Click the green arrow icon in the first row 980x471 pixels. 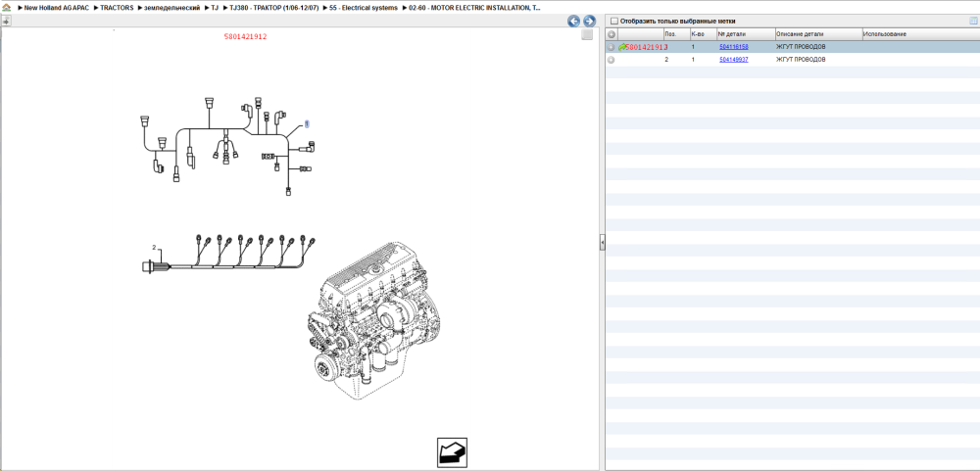pyautogui.click(x=622, y=47)
